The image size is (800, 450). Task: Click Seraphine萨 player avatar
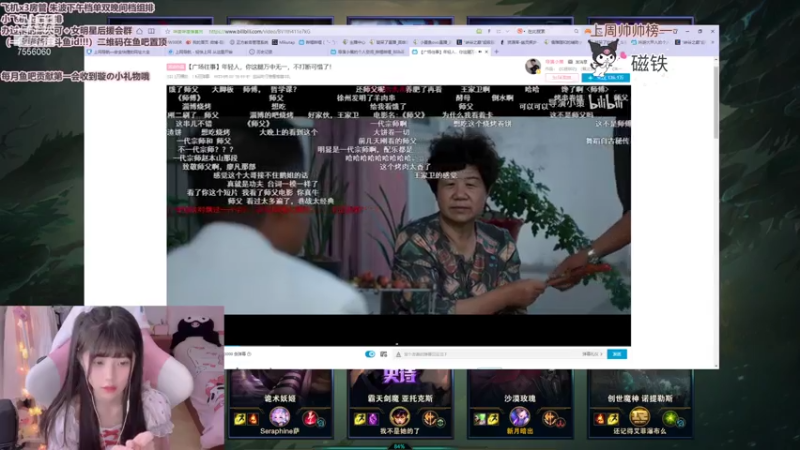coord(280,417)
